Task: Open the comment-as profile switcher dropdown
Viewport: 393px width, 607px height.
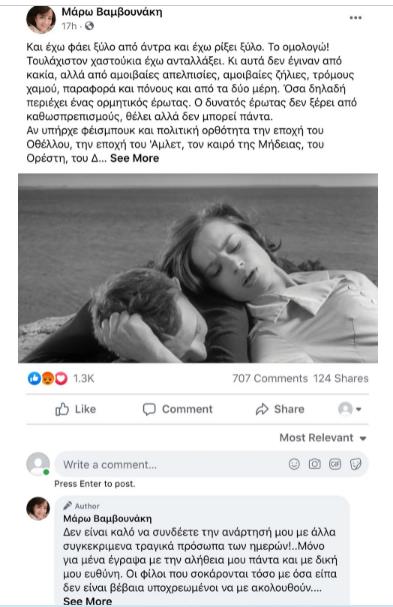Action: (x=350, y=409)
